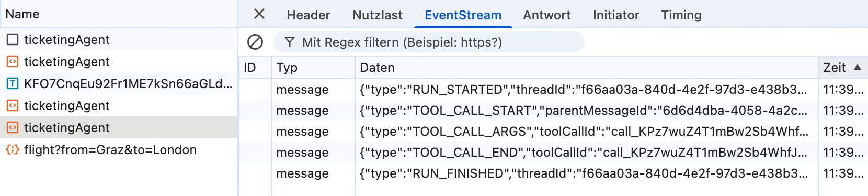Click the text-file icon of the KFO7CnqEu92Fr1ME7kSn66aGLd request
This screenshot has height=196, width=868.
coord(13,83)
